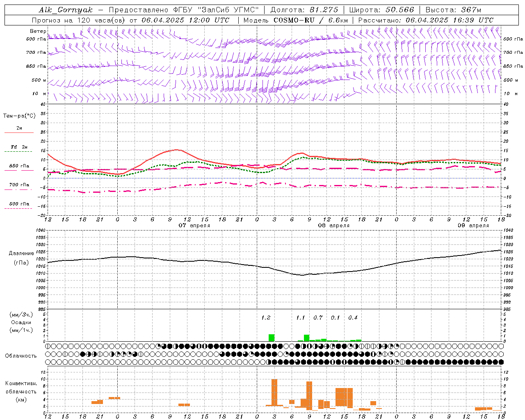Viewport: 525px width, 420px height.
Task: Click the 10 м wind level label on left
Action: point(39,94)
